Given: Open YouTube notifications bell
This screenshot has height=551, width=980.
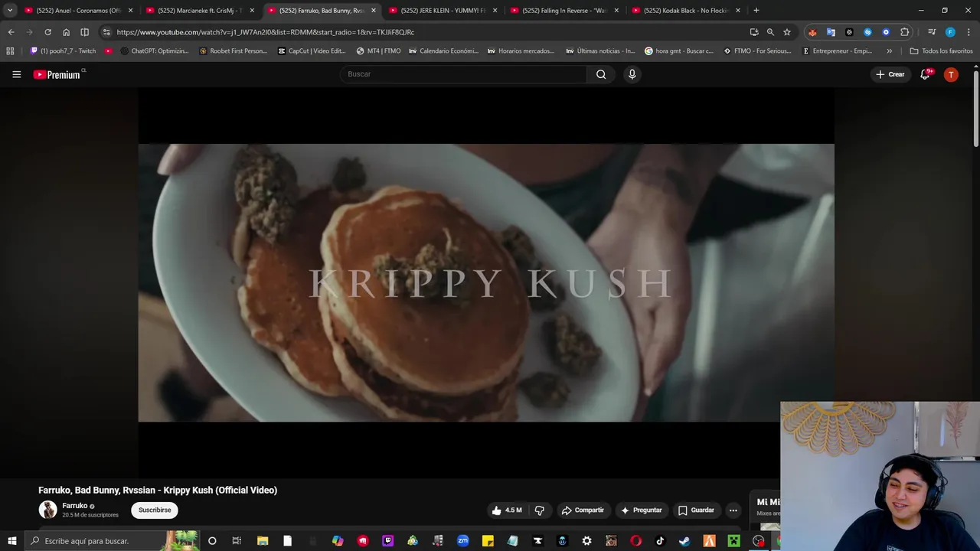Looking at the screenshot, I should point(925,74).
